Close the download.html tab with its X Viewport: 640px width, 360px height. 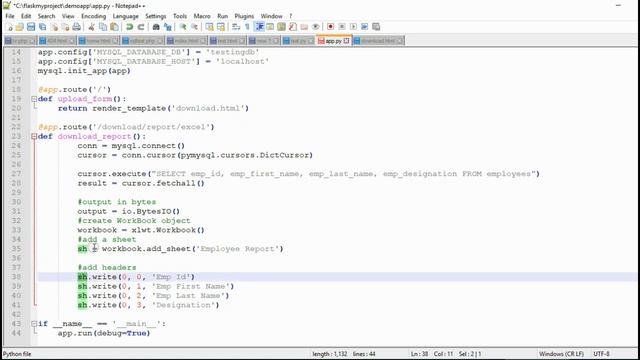click(x=400, y=41)
